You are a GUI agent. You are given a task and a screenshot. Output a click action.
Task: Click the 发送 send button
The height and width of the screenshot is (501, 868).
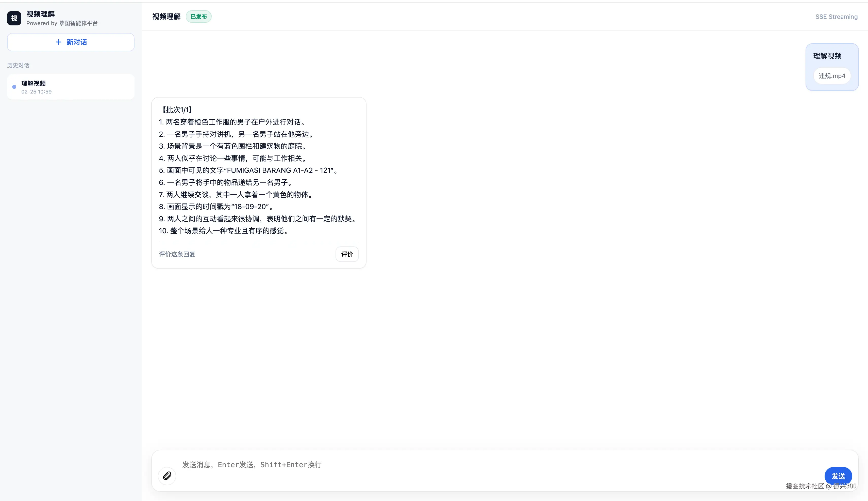(838, 476)
